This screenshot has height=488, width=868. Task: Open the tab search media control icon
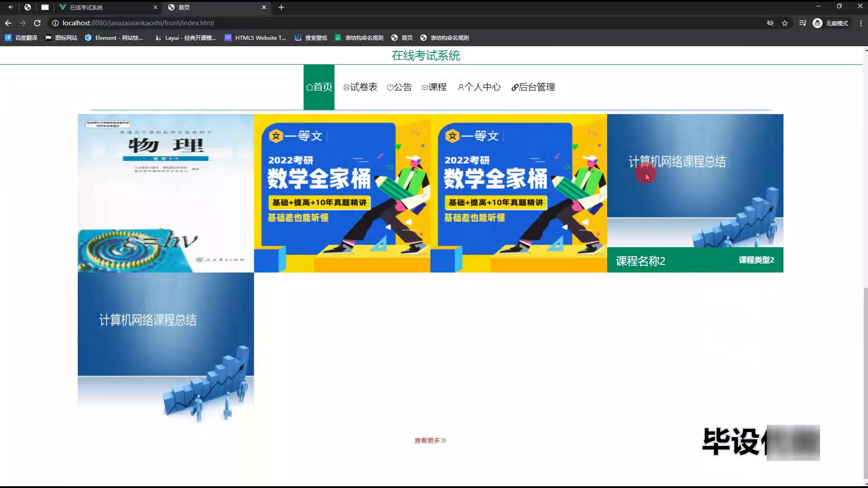tap(802, 23)
